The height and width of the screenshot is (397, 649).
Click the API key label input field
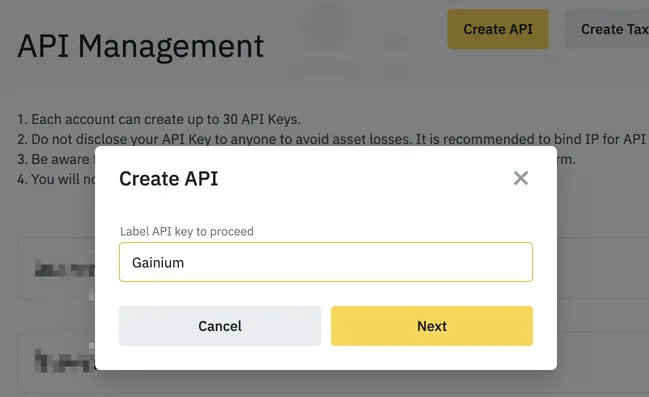326,262
